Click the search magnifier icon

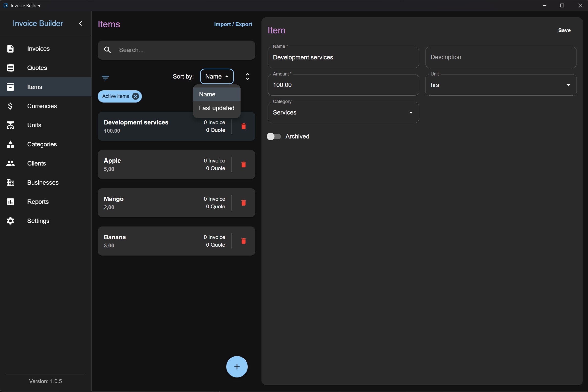[x=108, y=50]
